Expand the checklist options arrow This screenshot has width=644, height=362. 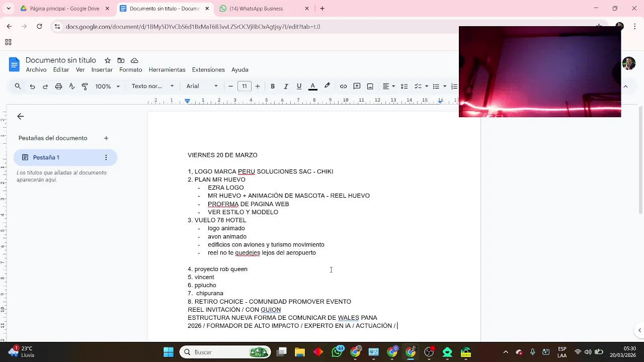[x=427, y=86]
